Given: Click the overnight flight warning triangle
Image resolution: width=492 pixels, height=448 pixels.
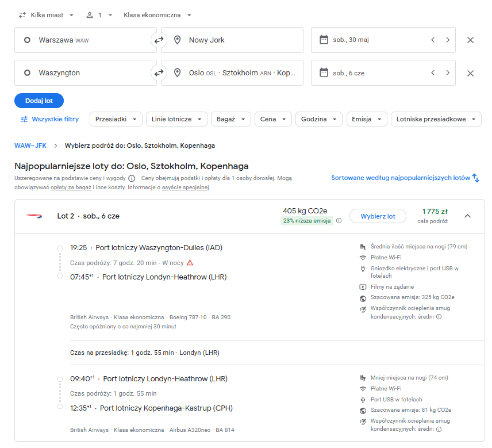Looking at the screenshot, I should point(190,263).
